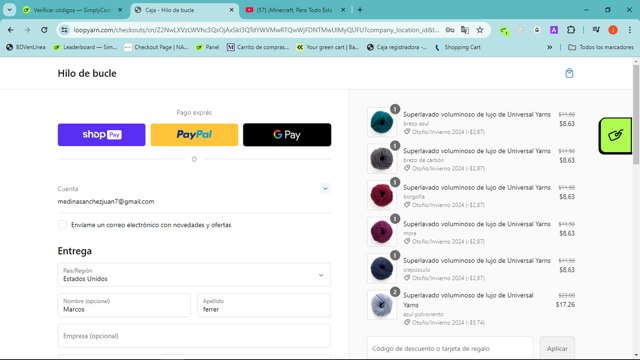
Task: Open BDVenLinea bookmark
Action: point(26,47)
